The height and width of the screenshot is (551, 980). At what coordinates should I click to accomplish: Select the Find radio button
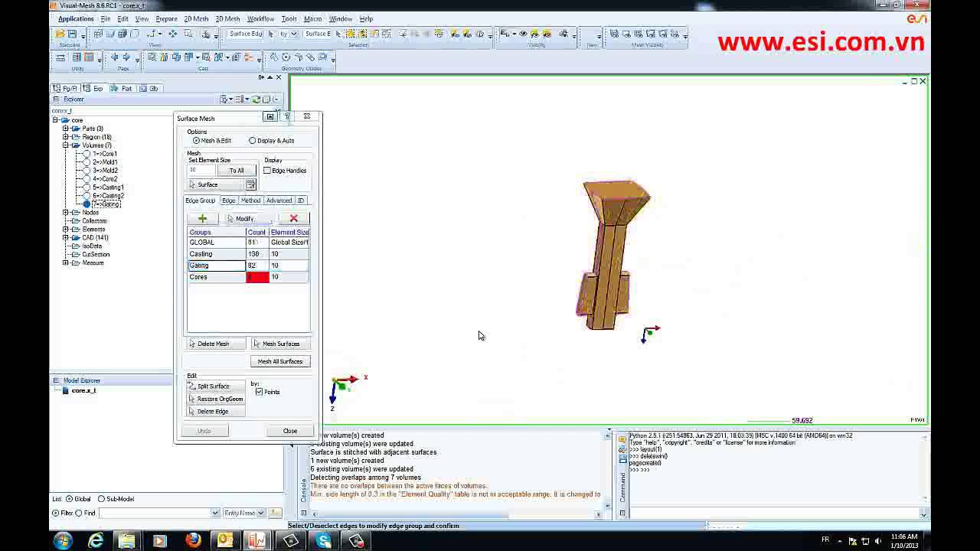[x=79, y=513]
